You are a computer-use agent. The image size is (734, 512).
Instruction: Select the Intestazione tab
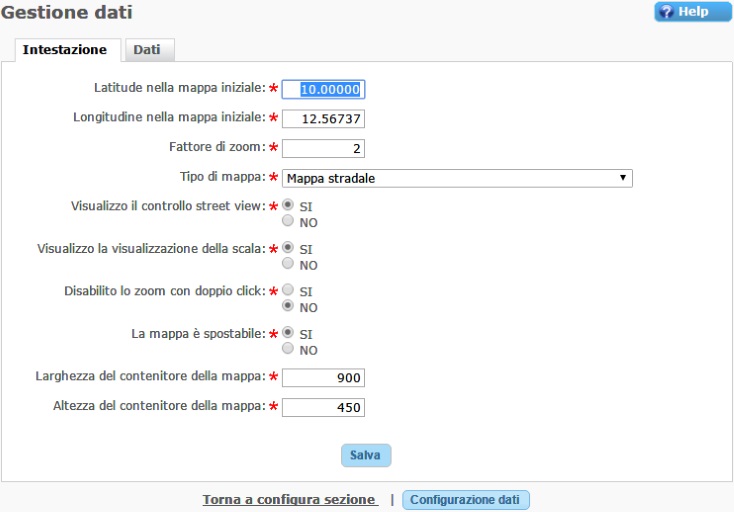coord(65,50)
